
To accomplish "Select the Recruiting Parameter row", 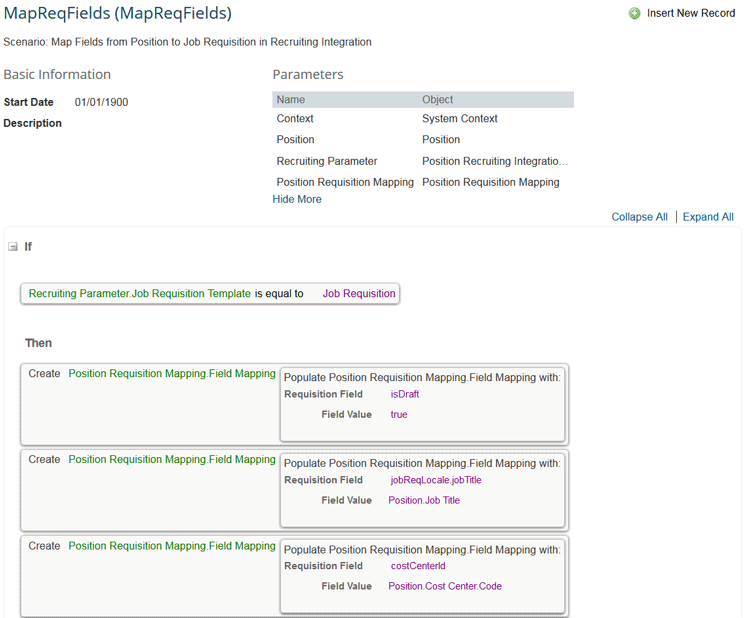I will 327,161.
